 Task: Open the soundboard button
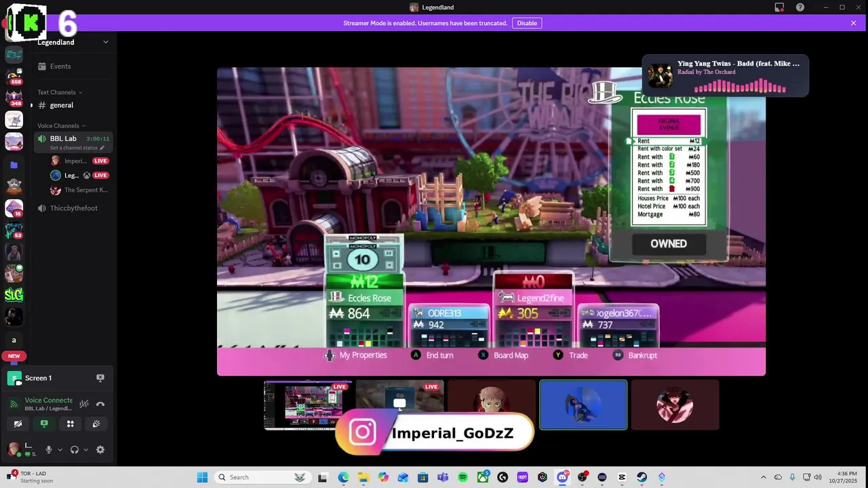click(96, 424)
